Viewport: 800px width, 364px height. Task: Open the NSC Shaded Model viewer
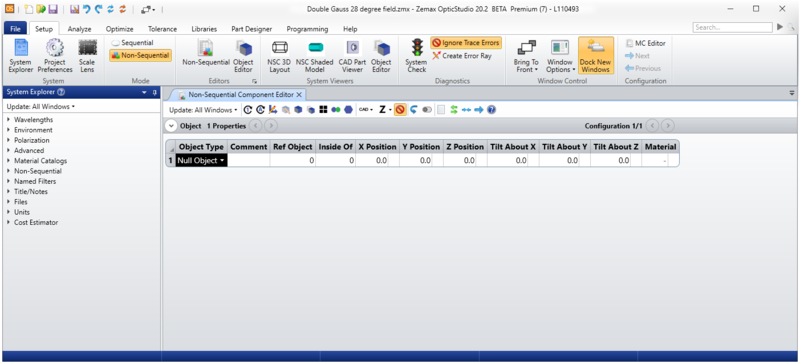coord(315,56)
